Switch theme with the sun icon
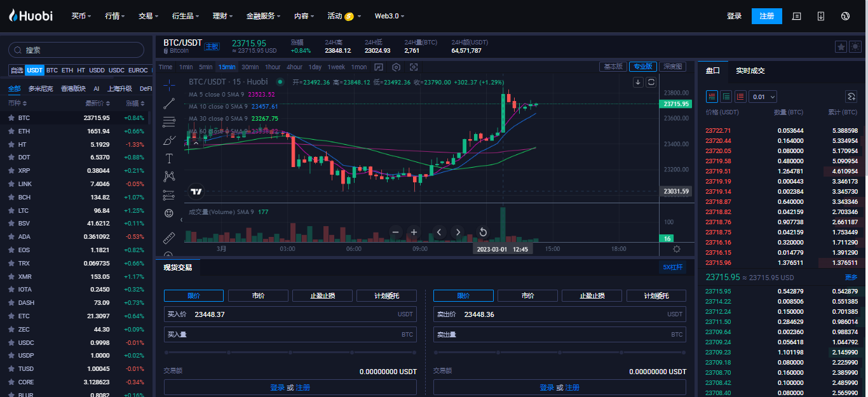868x397 pixels. pyautogui.click(x=855, y=47)
